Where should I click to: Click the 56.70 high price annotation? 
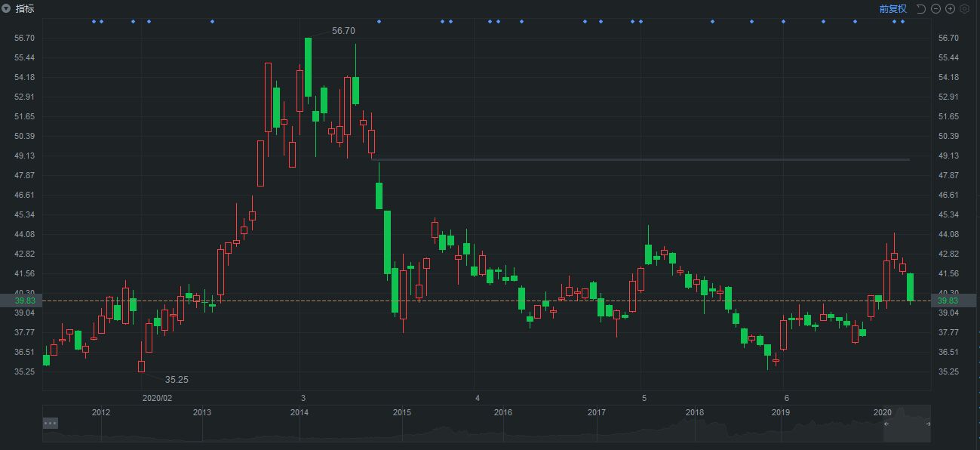coord(343,31)
